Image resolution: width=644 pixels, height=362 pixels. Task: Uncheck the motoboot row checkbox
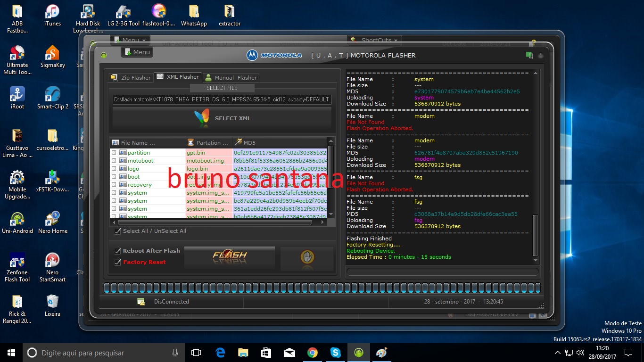point(114,161)
